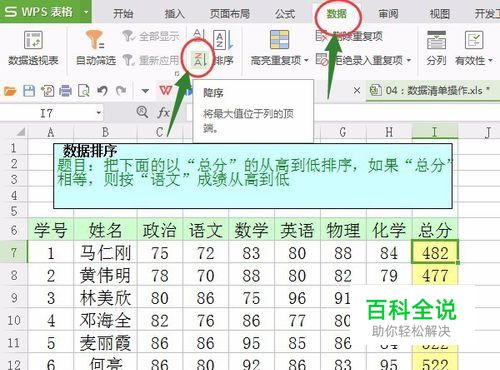Click the Save disk icon
This screenshot has height=370, width=500.
pos(29,91)
